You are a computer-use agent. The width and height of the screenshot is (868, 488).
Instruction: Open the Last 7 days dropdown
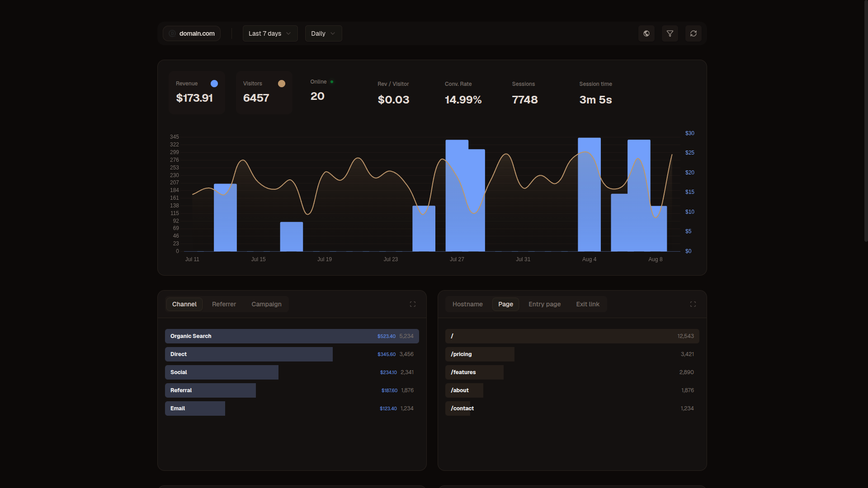pyautogui.click(x=270, y=33)
